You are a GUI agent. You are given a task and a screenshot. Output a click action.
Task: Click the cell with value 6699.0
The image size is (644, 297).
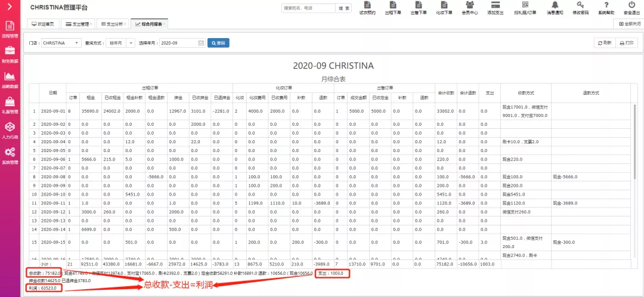(91, 229)
